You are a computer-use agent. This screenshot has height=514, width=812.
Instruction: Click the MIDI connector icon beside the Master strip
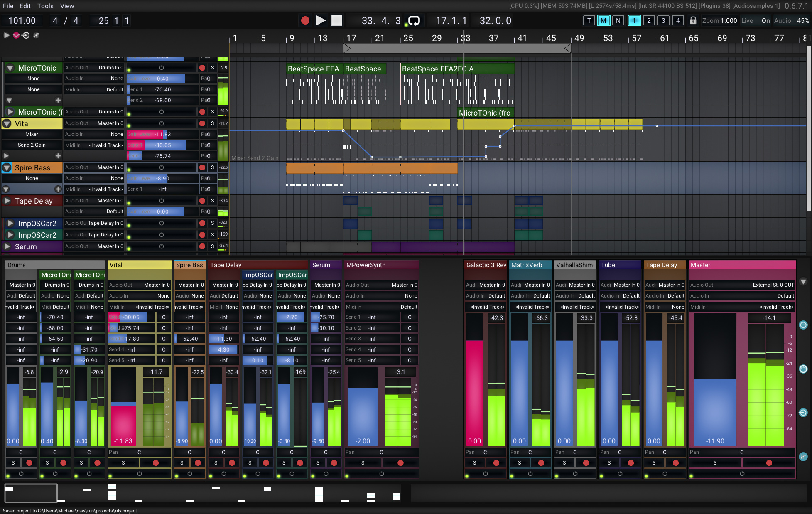[803, 369]
